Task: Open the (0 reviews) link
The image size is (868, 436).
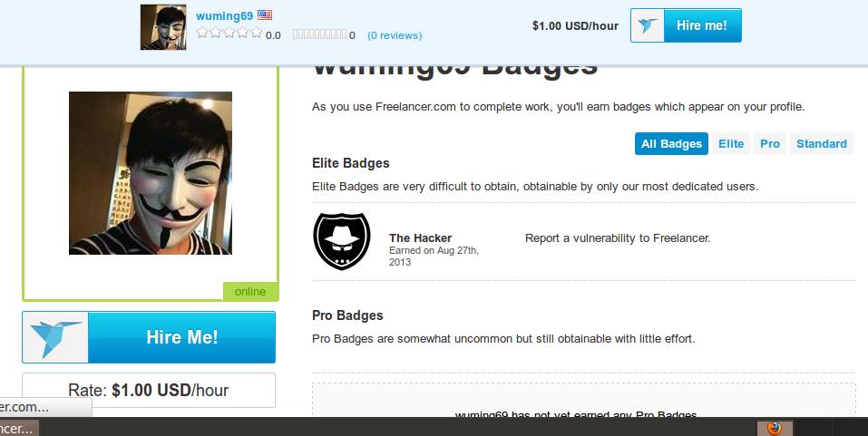Action: [x=395, y=35]
